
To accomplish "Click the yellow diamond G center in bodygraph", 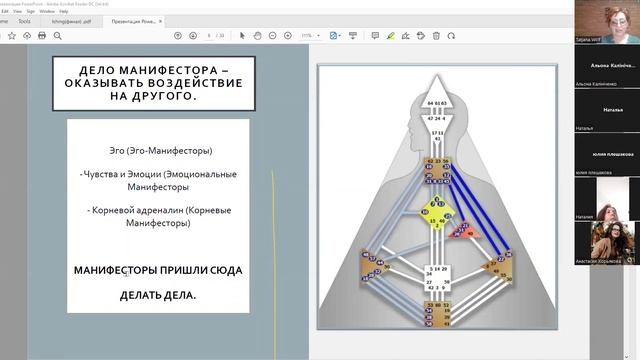I will (437, 213).
